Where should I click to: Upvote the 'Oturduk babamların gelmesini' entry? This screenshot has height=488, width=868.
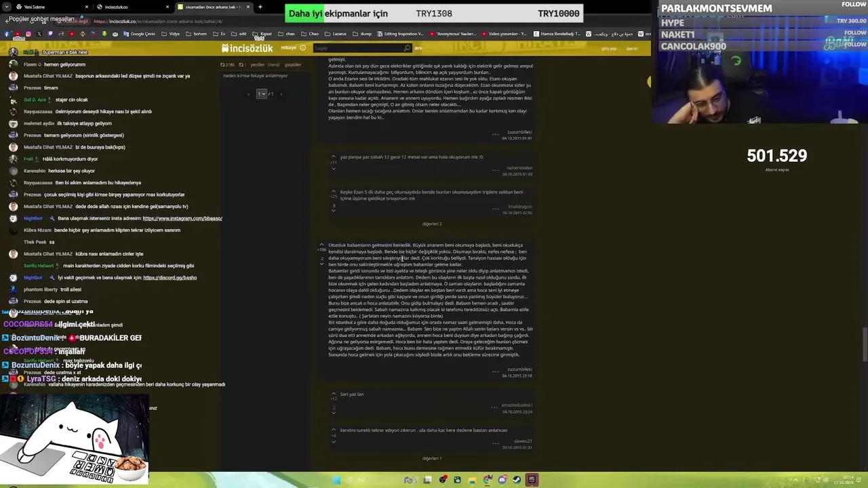[321, 245]
